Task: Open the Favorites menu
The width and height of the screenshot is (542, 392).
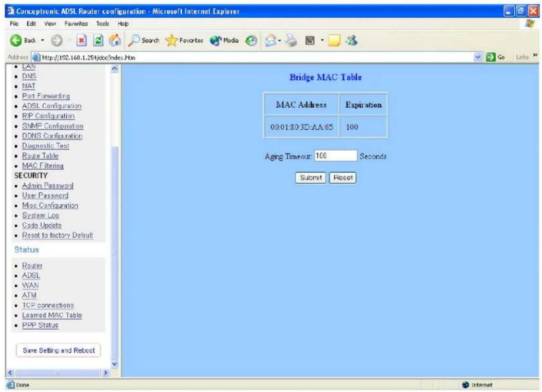Action: [x=76, y=23]
